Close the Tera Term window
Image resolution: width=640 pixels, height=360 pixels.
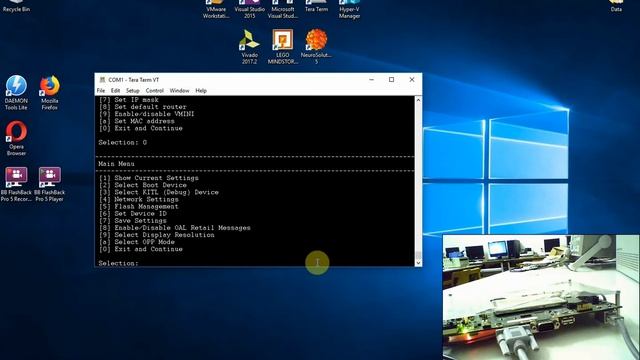[x=412, y=80]
